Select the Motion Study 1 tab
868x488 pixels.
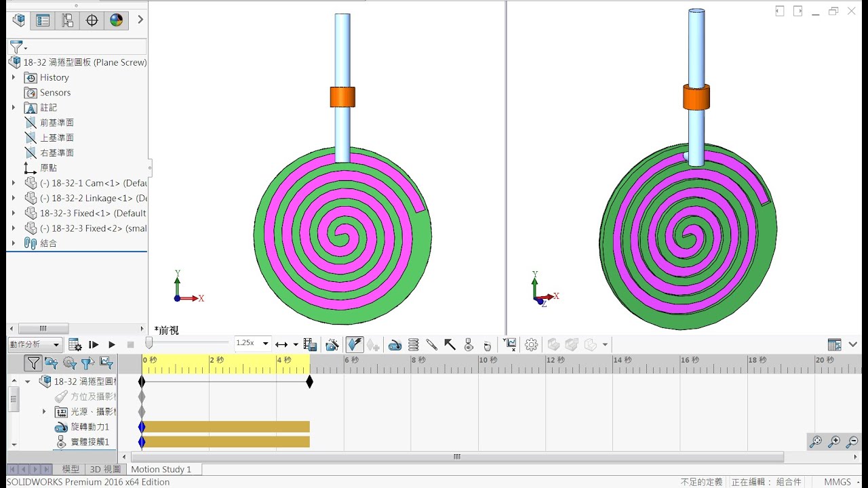pos(161,469)
